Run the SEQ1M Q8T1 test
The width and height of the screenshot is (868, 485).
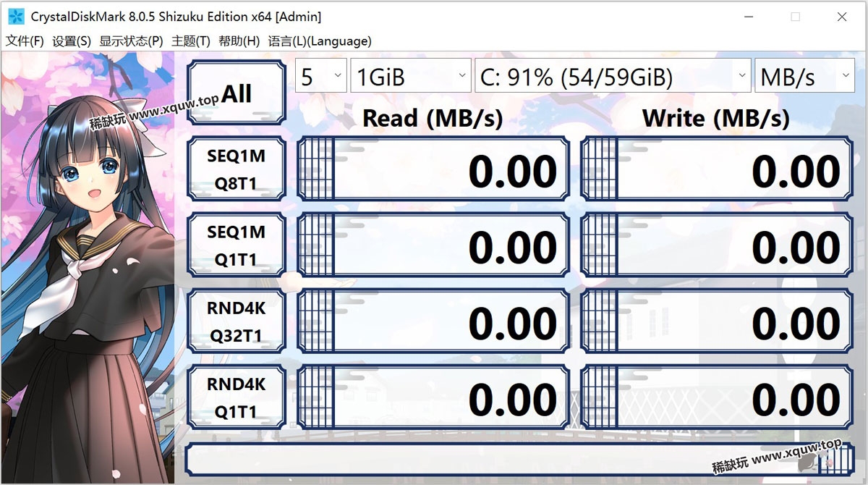pos(237,169)
